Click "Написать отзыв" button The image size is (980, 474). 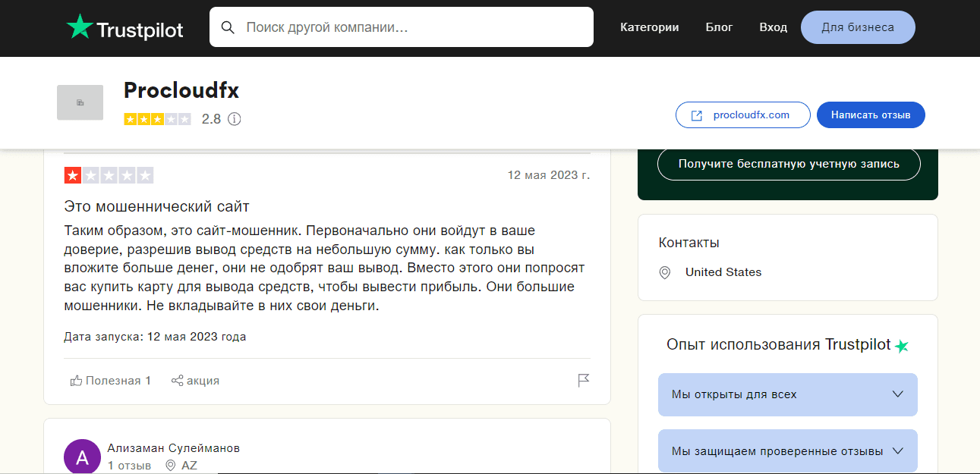click(870, 115)
